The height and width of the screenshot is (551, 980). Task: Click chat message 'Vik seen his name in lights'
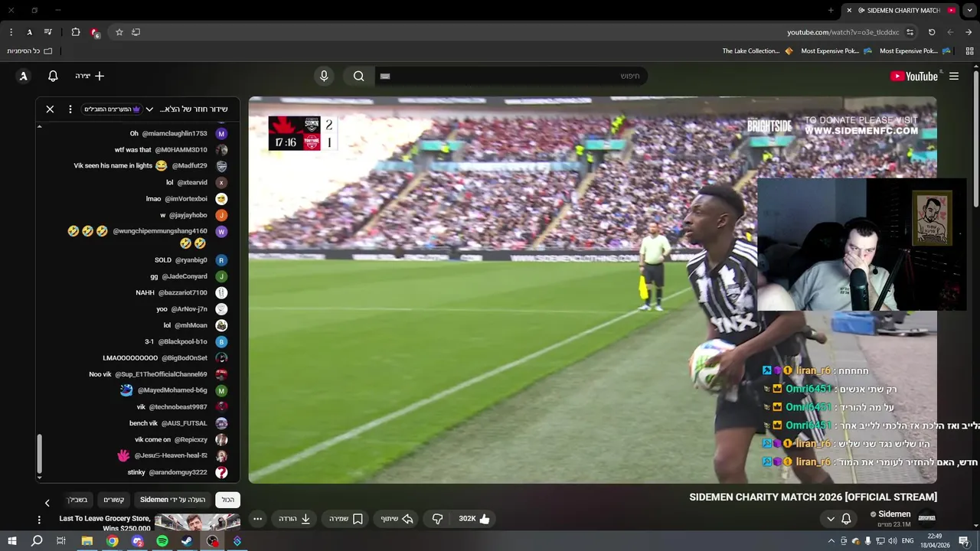coord(113,165)
